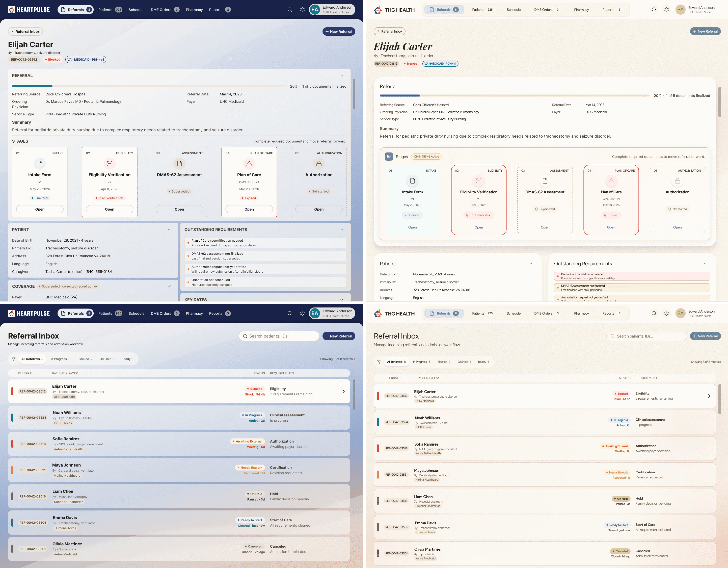Click documents progress bar on THG Health Elijah Carter page
The image size is (728, 568).
click(515, 96)
